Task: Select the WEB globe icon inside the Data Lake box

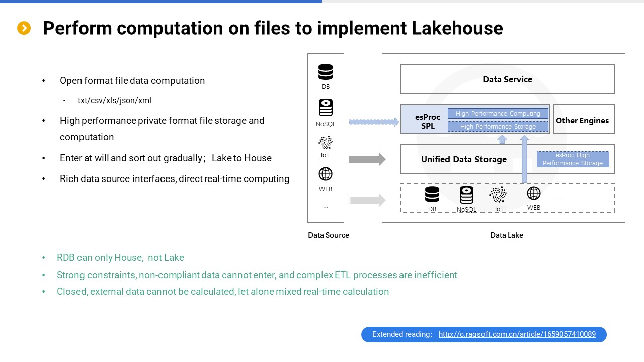Action: 534,193
